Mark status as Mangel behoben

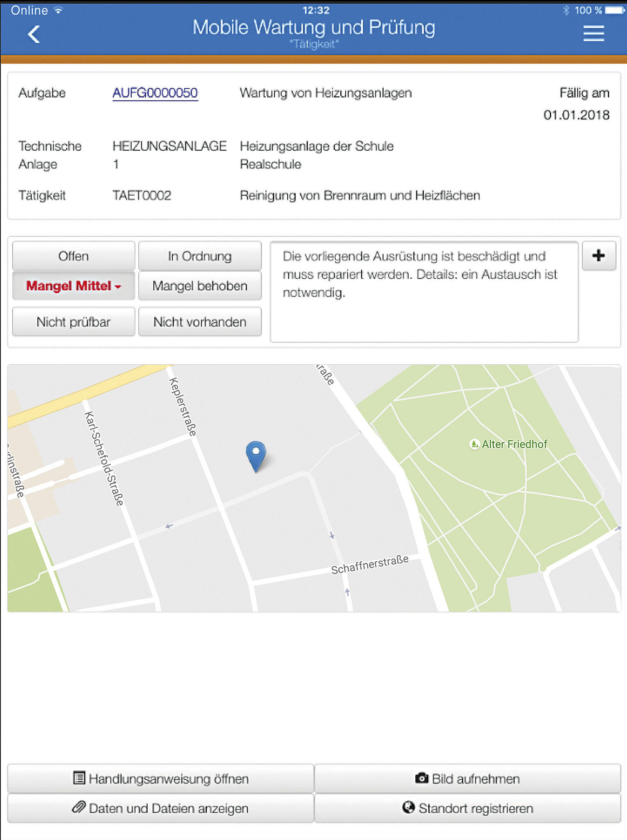[x=200, y=286]
